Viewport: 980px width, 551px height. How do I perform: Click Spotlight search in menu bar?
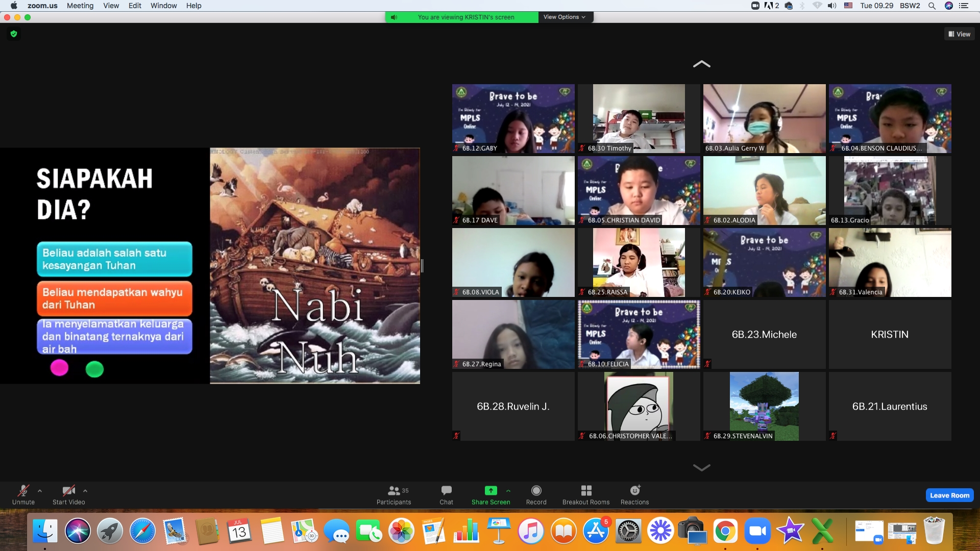932,6
